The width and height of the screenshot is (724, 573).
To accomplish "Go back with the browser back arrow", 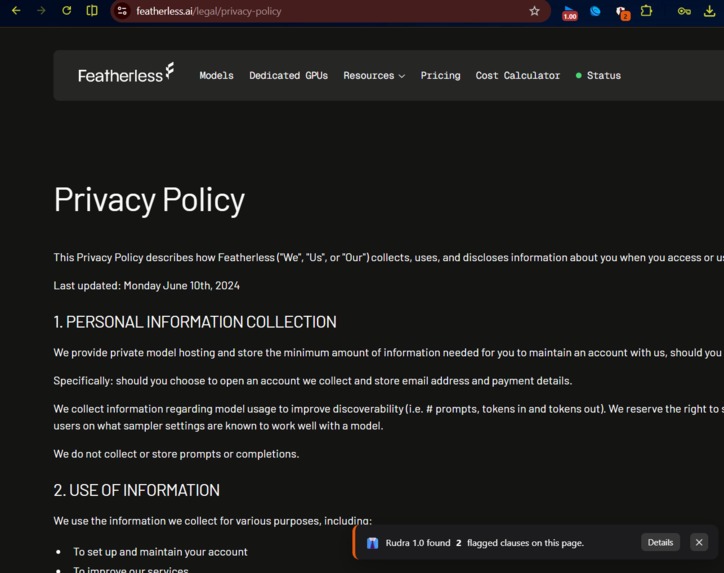I will (16, 11).
